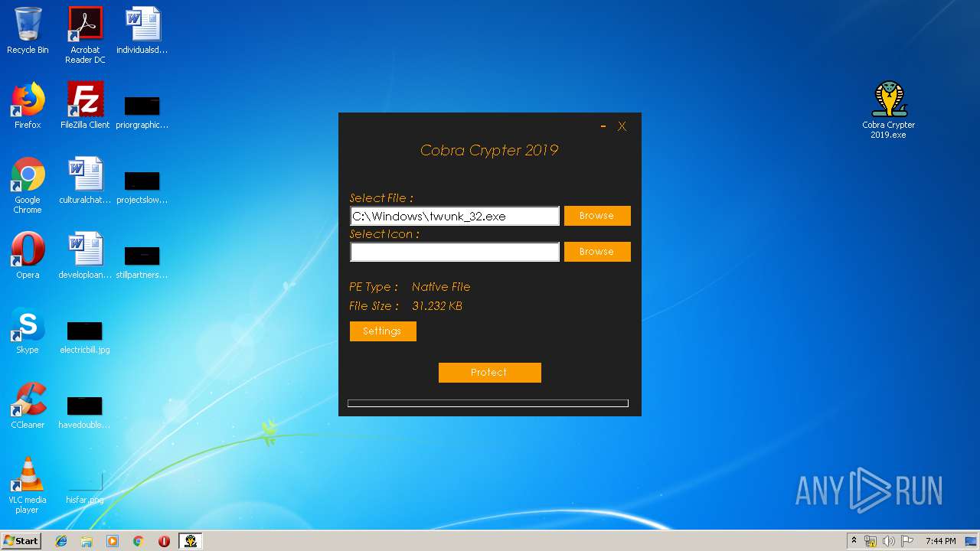Select the developloan... Word document

[85, 256]
